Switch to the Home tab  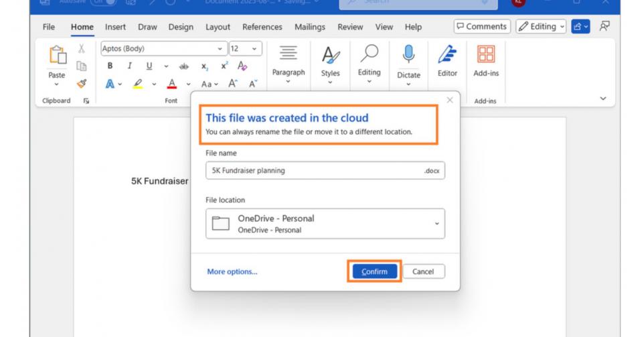pos(82,27)
